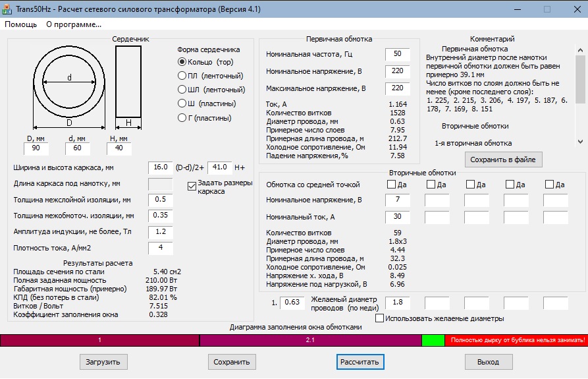This screenshot has height=379, width=588.
Task: Click the Амплитуда индукции input field
Action: [160, 231]
